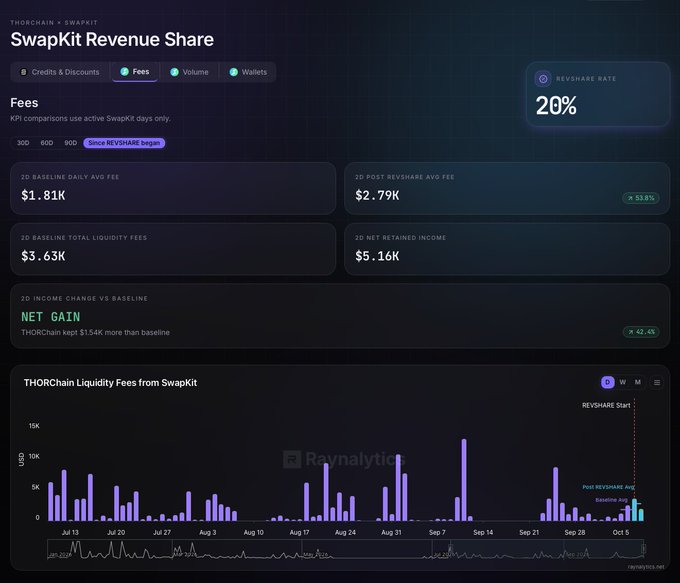The height and width of the screenshot is (583, 680).
Task: Open the Wallets tab
Action: (x=248, y=72)
